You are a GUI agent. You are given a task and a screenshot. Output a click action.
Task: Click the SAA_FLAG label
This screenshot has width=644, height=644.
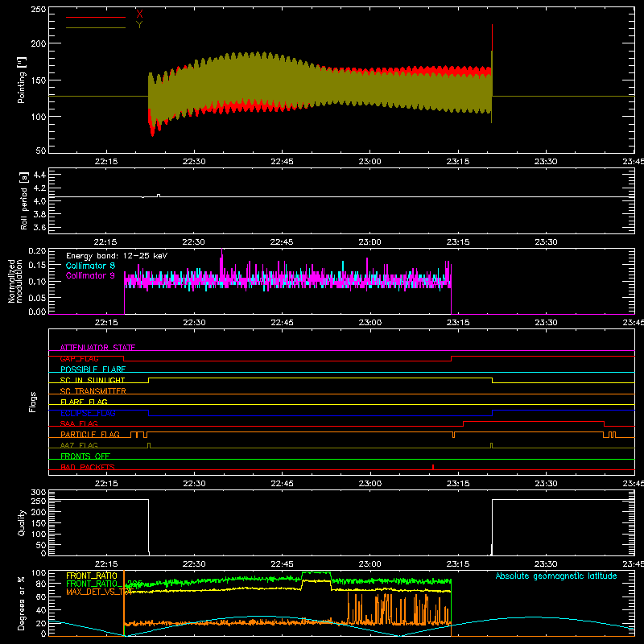coord(79,423)
